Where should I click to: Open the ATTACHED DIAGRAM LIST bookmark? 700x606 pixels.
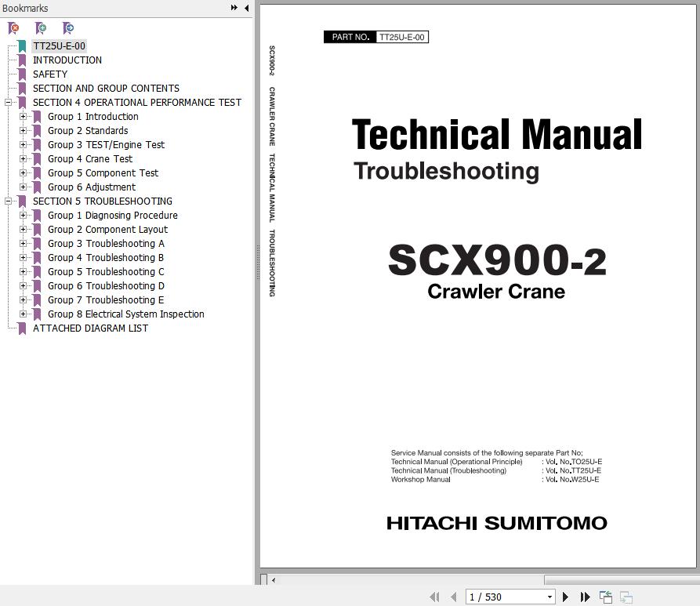[90, 328]
